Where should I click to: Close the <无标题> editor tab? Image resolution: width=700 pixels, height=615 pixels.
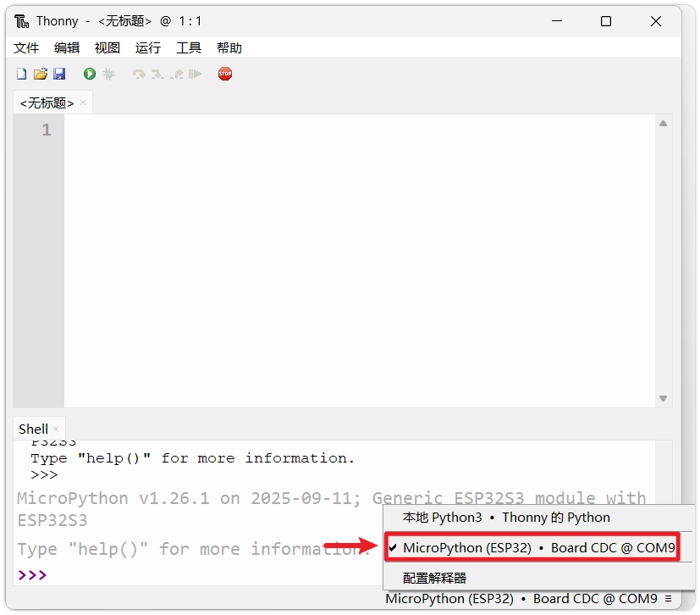click(x=83, y=103)
